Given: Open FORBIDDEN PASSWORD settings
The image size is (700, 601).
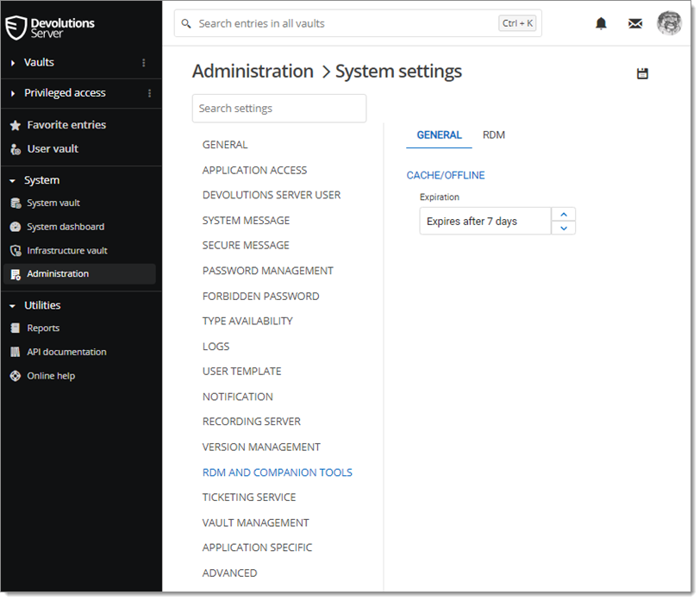Looking at the screenshot, I should click(260, 297).
